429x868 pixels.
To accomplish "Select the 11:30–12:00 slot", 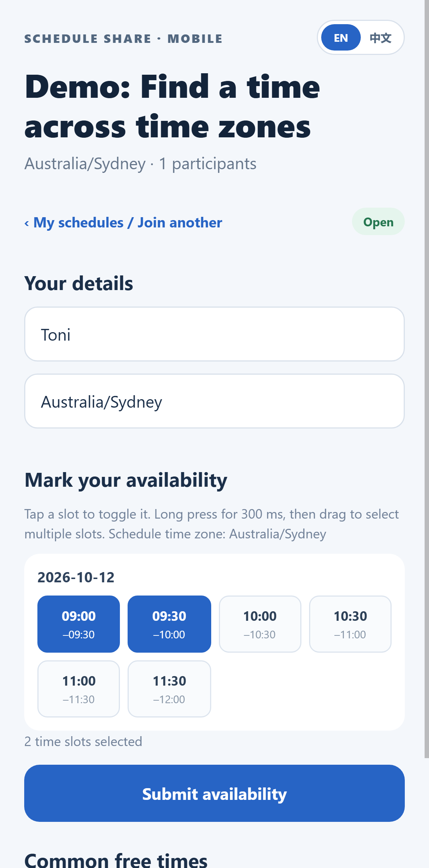I will [169, 689].
